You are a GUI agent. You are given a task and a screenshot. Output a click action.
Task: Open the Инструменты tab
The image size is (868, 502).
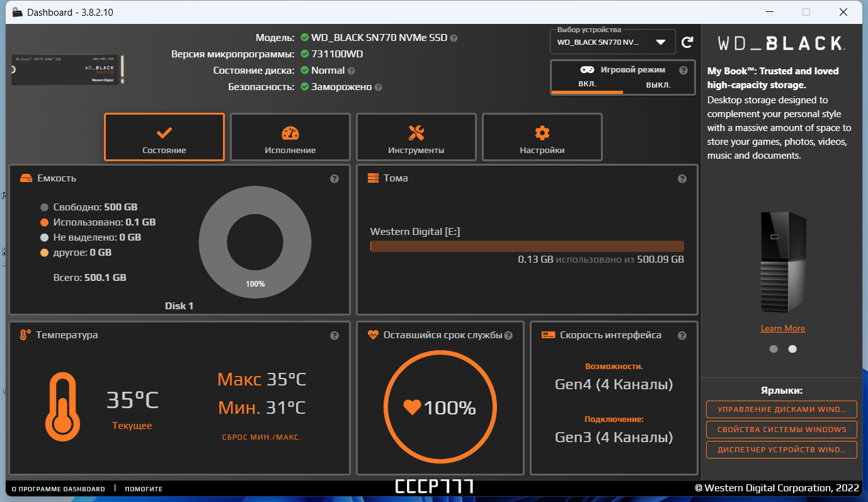(416, 137)
